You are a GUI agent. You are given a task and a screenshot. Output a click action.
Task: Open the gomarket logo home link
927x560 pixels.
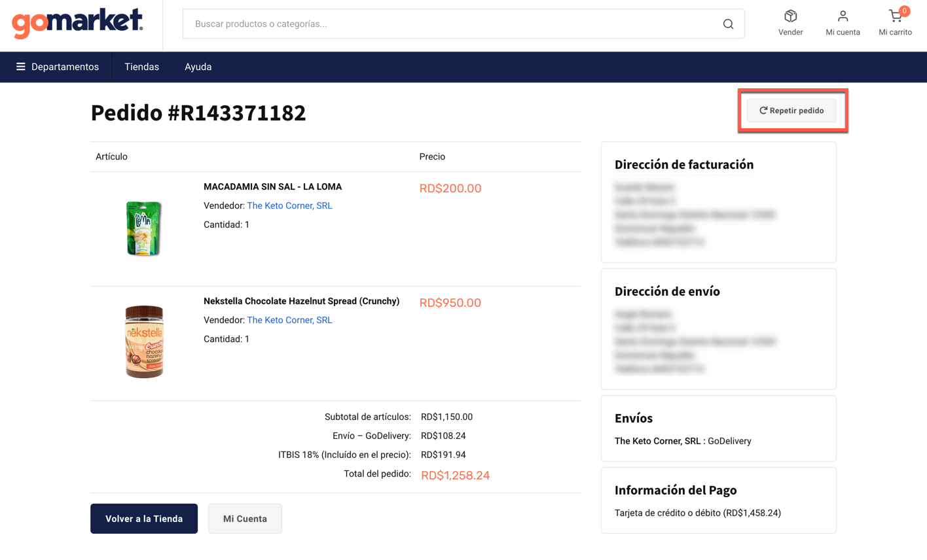[77, 24]
